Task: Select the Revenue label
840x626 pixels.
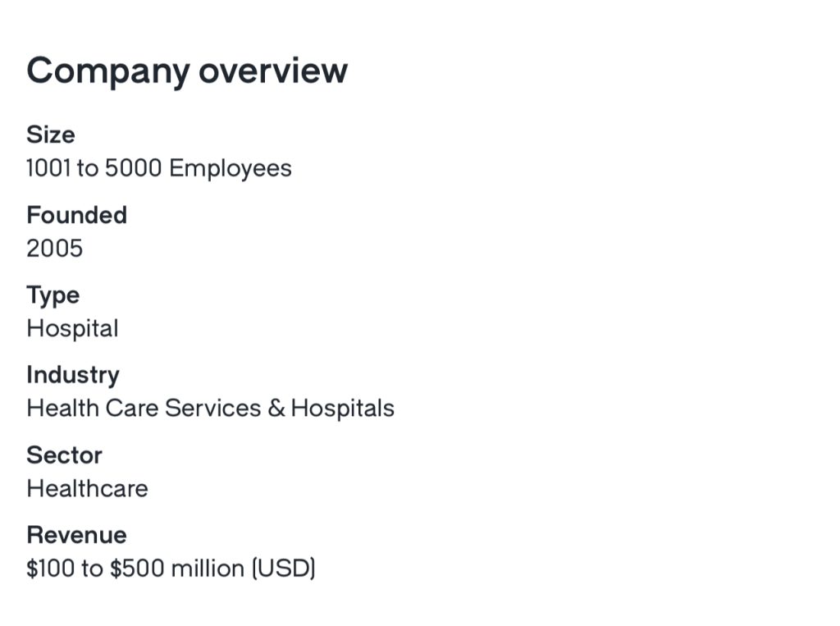Action: click(x=76, y=536)
